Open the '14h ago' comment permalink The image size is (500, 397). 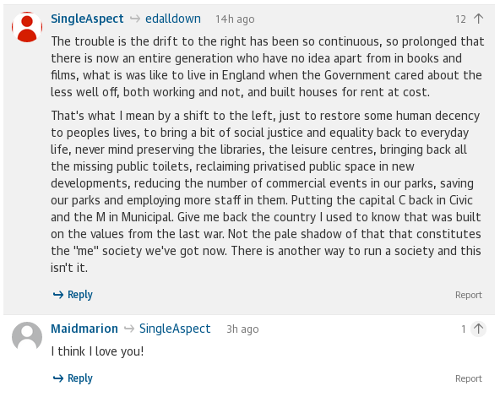[235, 19]
